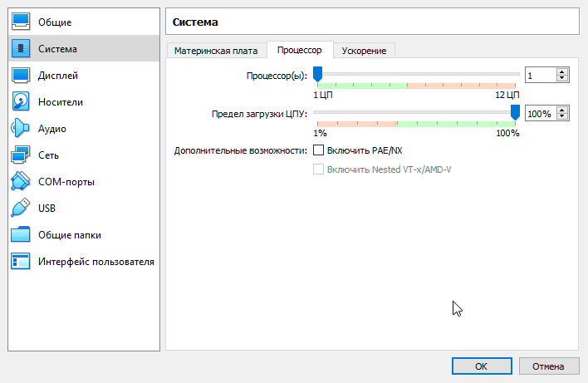This screenshot has width=588, height=383.
Task: Click the Отмена button
Action: coord(548,366)
